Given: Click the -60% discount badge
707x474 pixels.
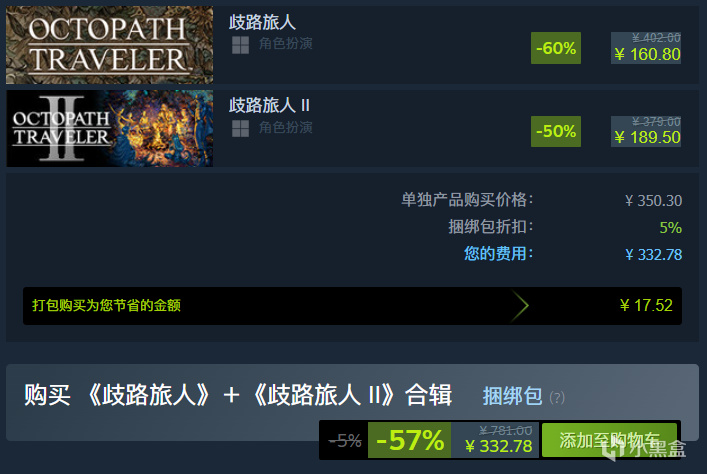Looking at the screenshot, I should pos(556,48).
